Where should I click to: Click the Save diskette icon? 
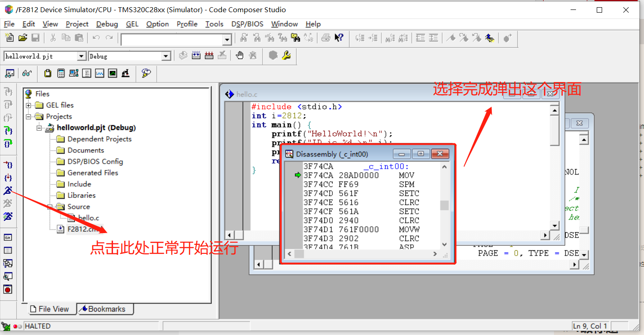click(35, 38)
